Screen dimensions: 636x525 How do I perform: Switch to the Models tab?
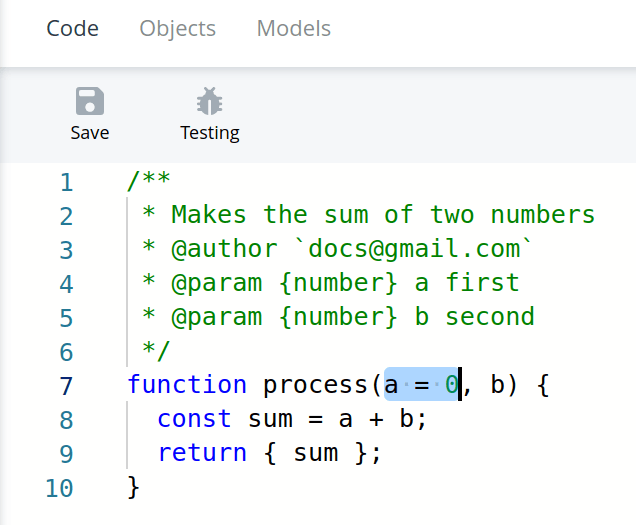294,28
